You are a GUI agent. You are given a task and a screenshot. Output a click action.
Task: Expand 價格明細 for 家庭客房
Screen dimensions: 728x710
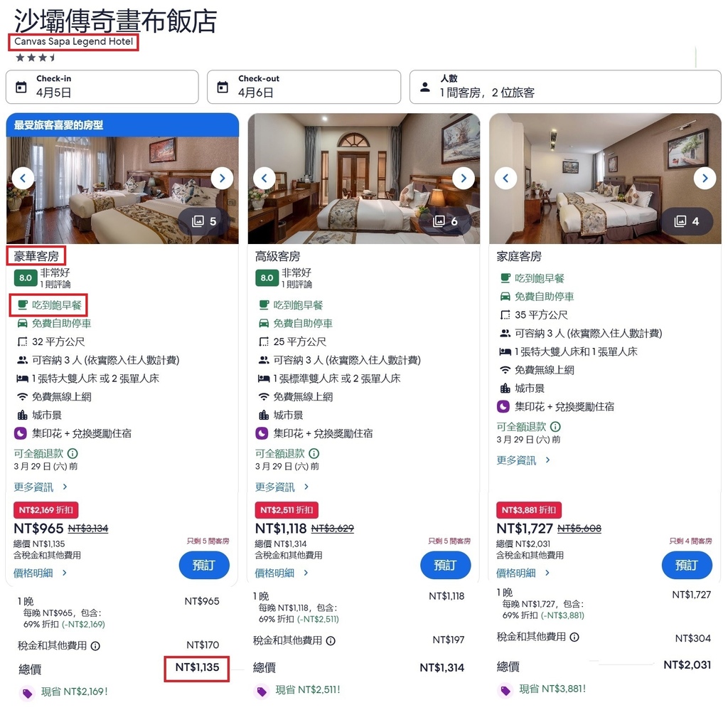[523, 573]
